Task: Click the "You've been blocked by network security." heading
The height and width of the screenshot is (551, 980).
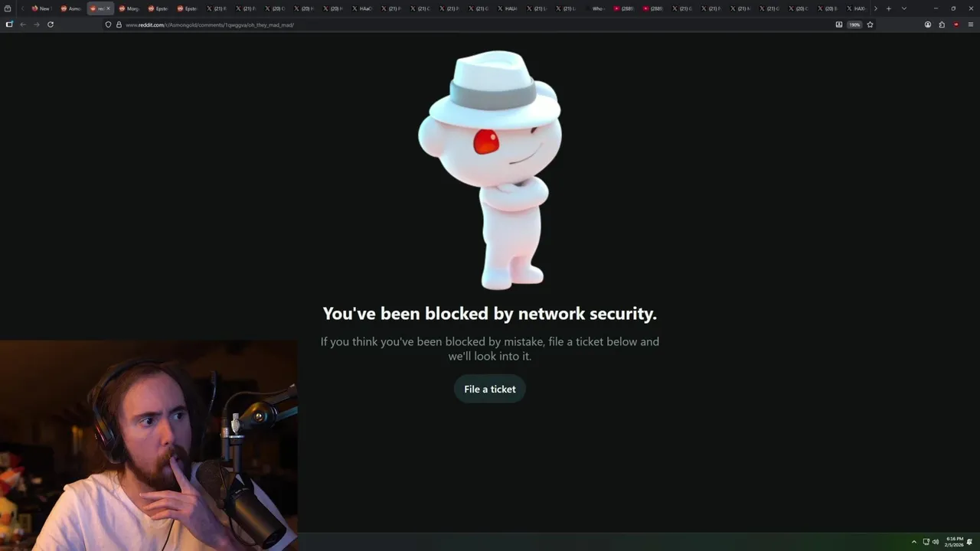Action: coord(490,313)
